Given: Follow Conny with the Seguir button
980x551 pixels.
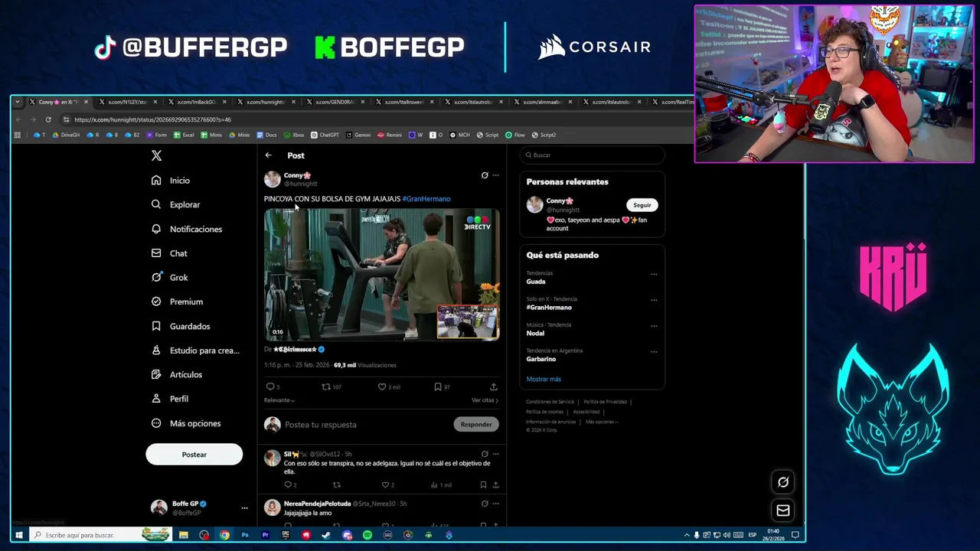Looking at the screenshot, I should pyautogui.click(x=642, y=205).
